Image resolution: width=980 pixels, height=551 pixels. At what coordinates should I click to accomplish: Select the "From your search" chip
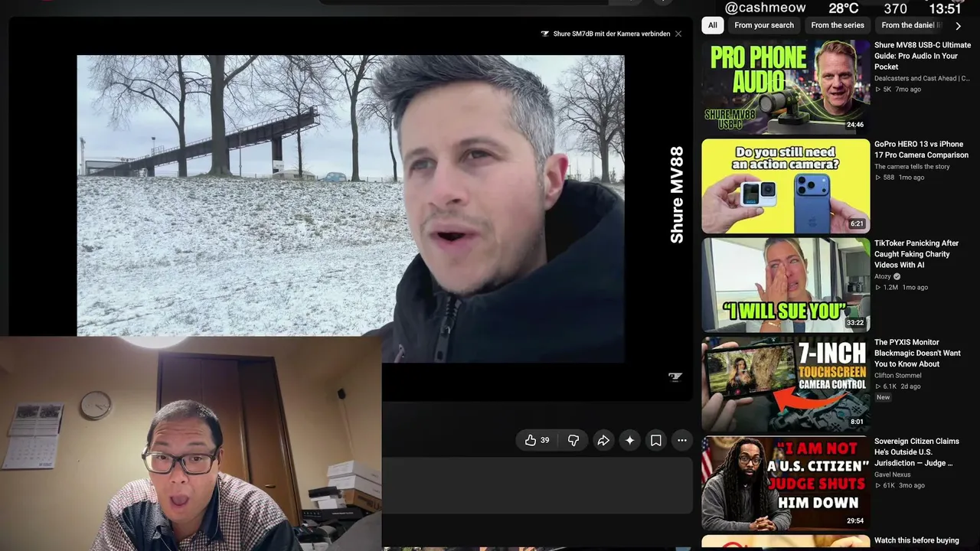(764, 25)
